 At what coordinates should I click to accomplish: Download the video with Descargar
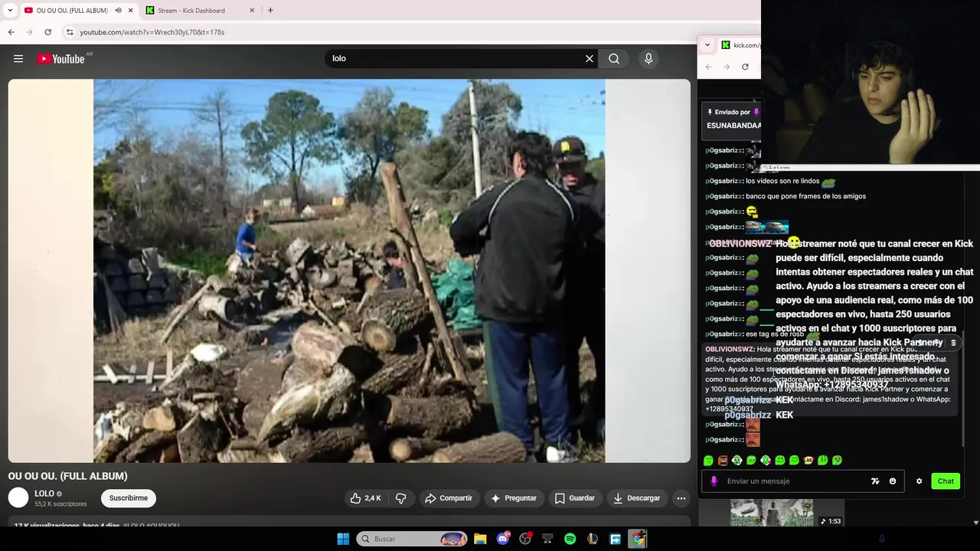coord(636,498)
